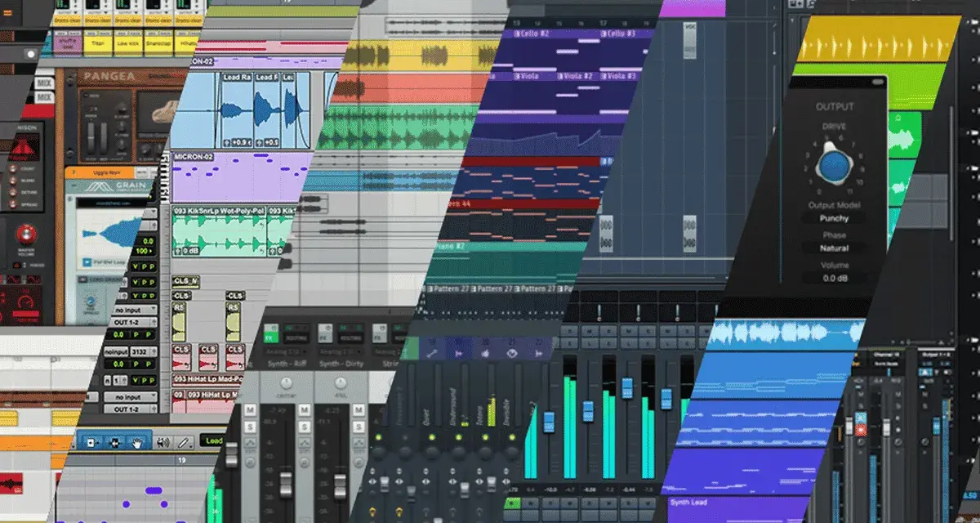Click the red record button in right mixer
The image size is (980, 523).
pos(862,428)
